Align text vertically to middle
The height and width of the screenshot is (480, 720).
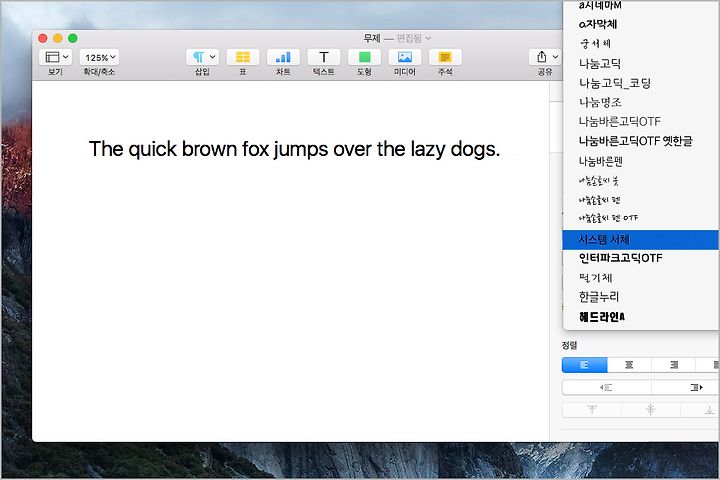pyautogui.click(x=651, y=410)
